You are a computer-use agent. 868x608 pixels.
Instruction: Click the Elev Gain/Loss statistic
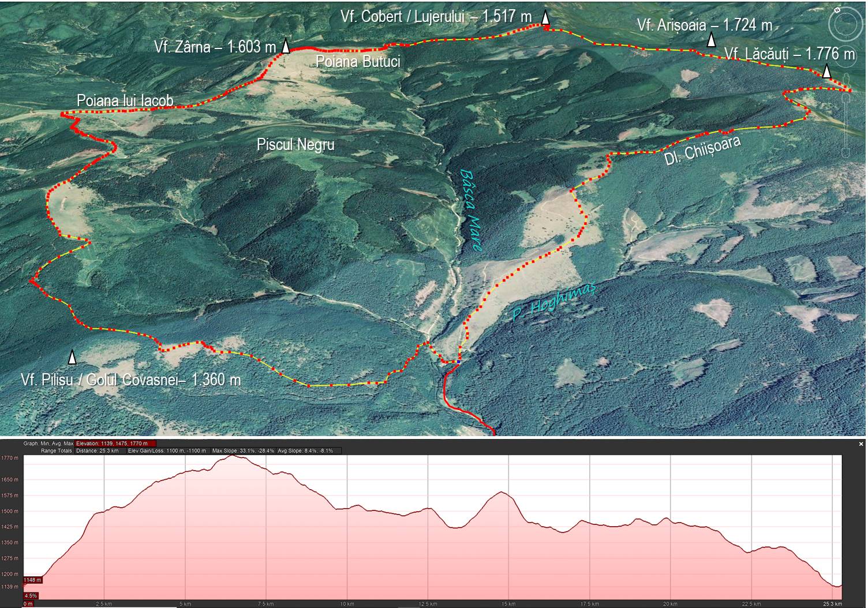pyautogui.click(x=167, y=451)
